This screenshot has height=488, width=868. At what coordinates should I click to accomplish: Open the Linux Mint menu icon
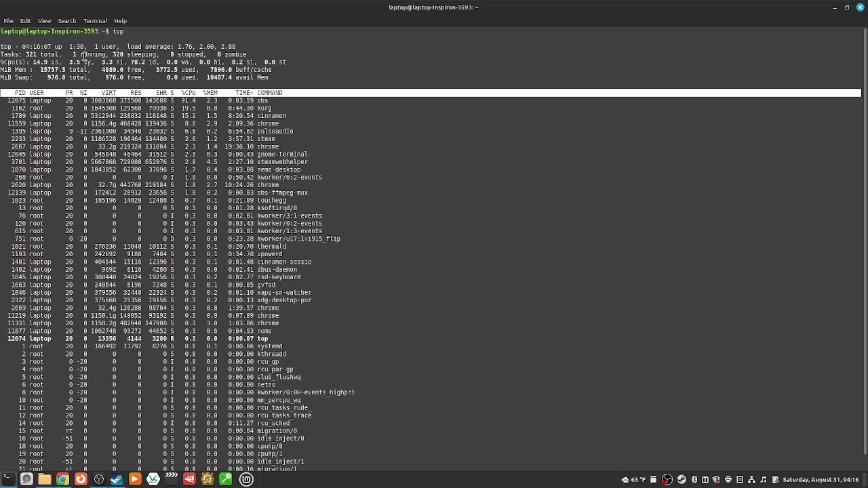[x=246, y=479]
